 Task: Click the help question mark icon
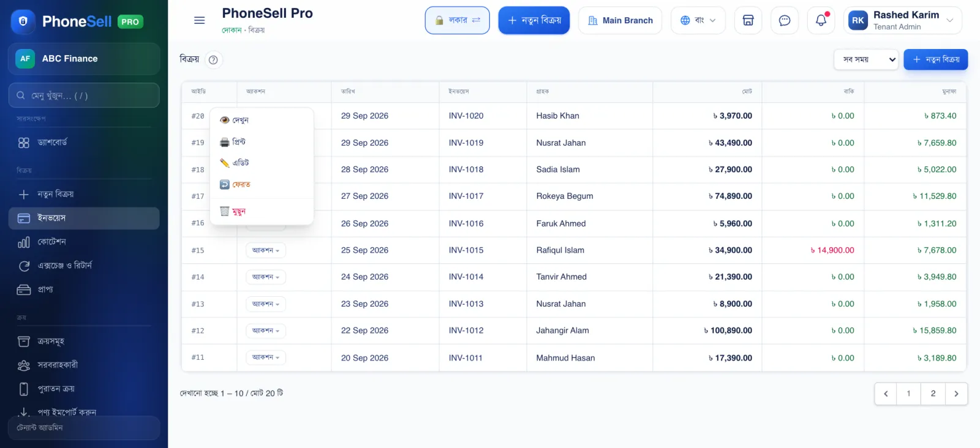click(213, 59)
